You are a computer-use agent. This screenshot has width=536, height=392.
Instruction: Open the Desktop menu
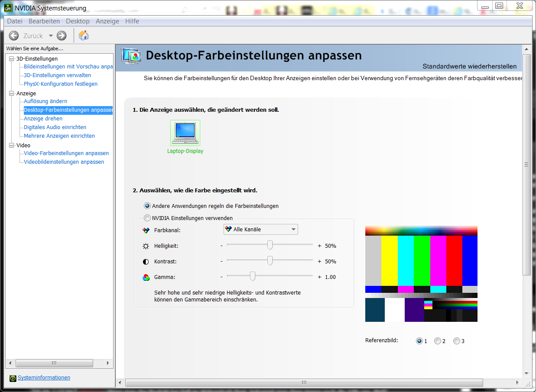click(x=78, y=21)
